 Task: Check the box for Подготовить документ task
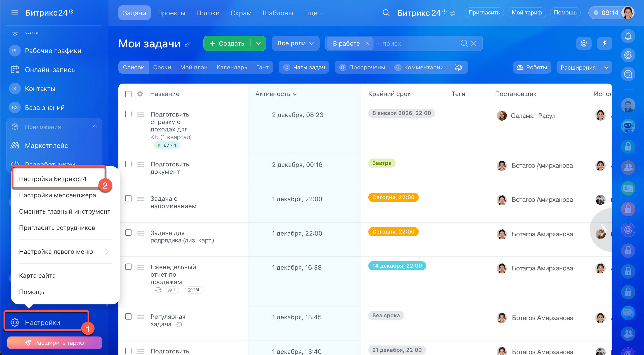(x=128, y=164)
